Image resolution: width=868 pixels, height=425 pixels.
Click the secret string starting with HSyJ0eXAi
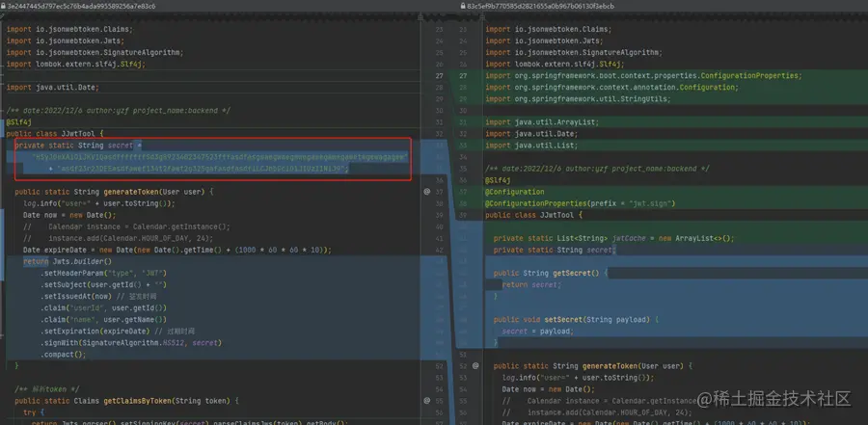(220, 157)
